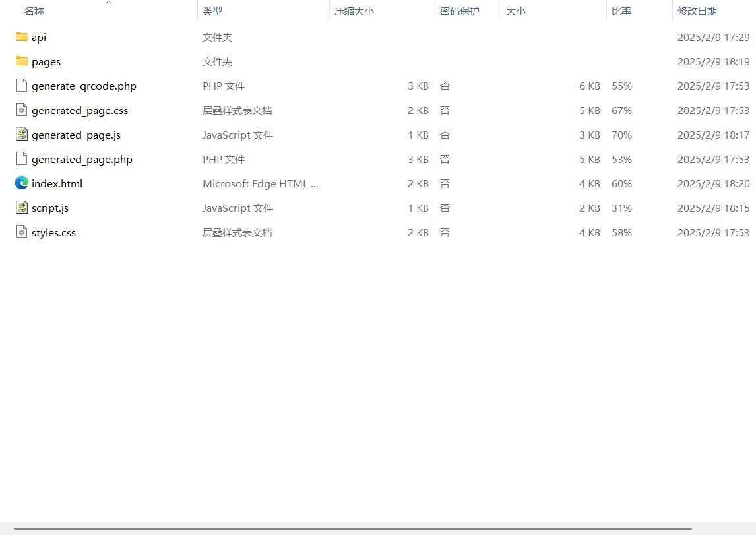This screenshot has width=756, height=535.
Task: Select the index.html file name
Action: tap(57, 183)
